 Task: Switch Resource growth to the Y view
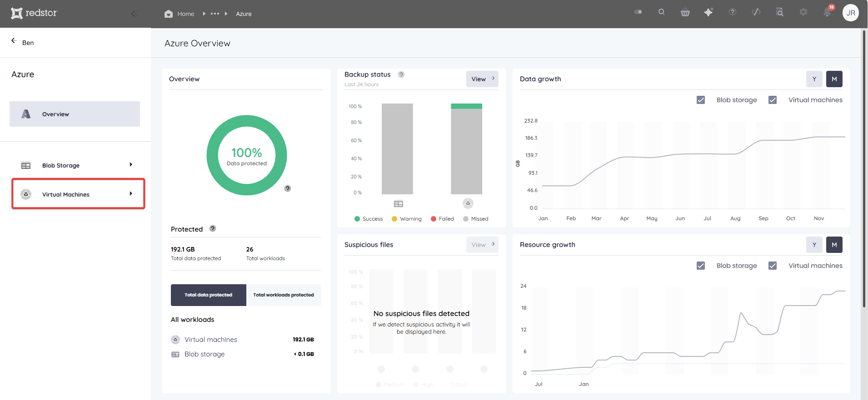click(x=814, y=245)
